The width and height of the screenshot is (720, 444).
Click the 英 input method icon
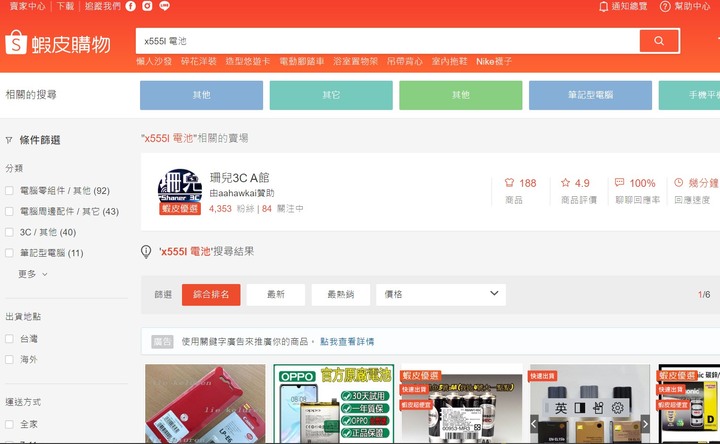pos(561,408)
